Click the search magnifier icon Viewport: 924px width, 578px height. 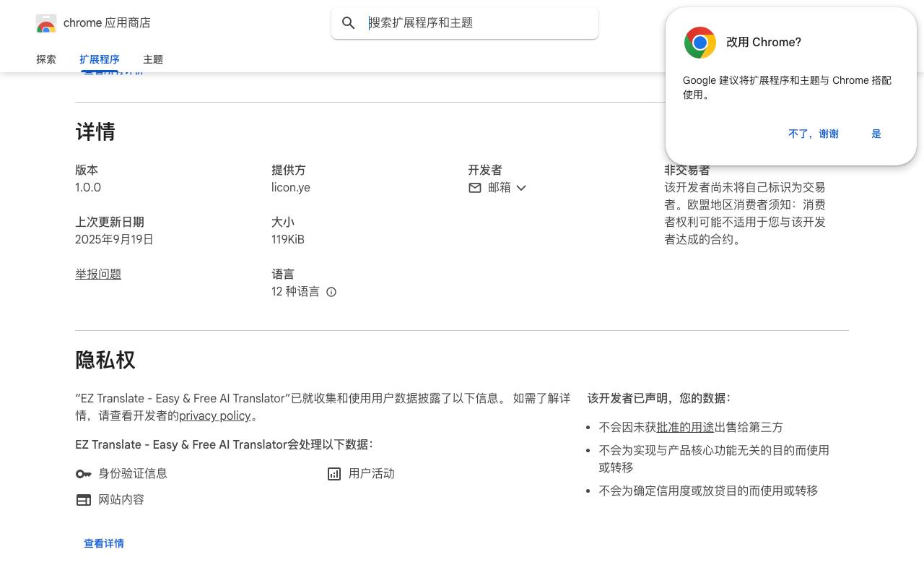349,23
